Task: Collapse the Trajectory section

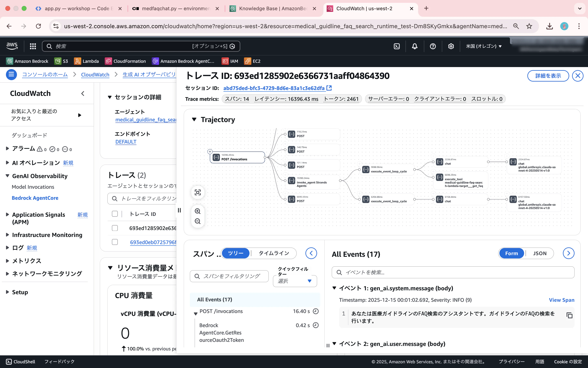Action: 194,120
